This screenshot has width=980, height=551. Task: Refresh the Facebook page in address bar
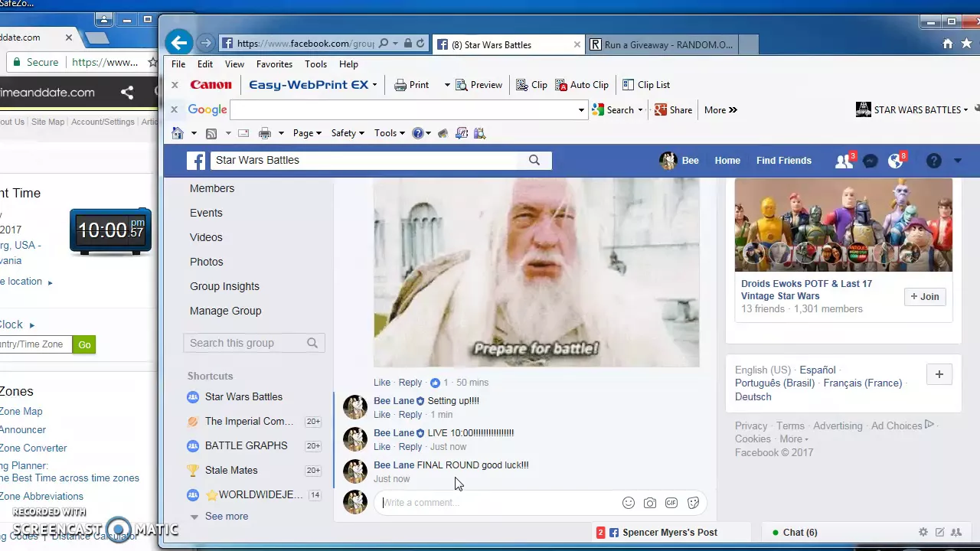[420, 44]
